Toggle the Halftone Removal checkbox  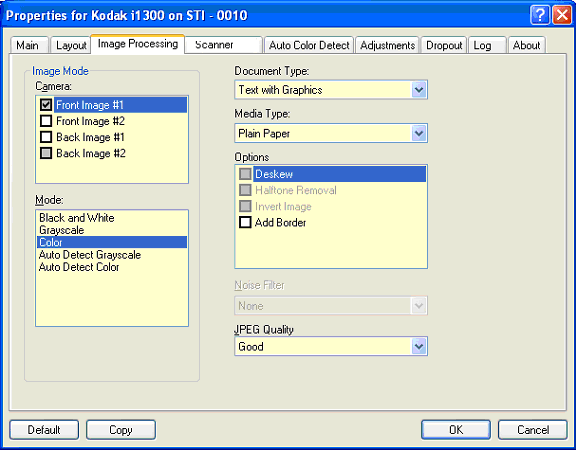(x=245, y=190)
